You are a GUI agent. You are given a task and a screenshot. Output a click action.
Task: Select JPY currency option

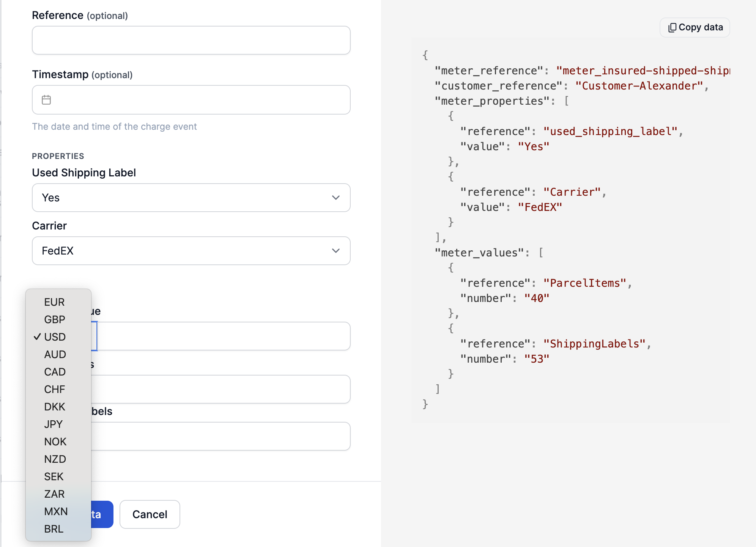click(53, 424)
